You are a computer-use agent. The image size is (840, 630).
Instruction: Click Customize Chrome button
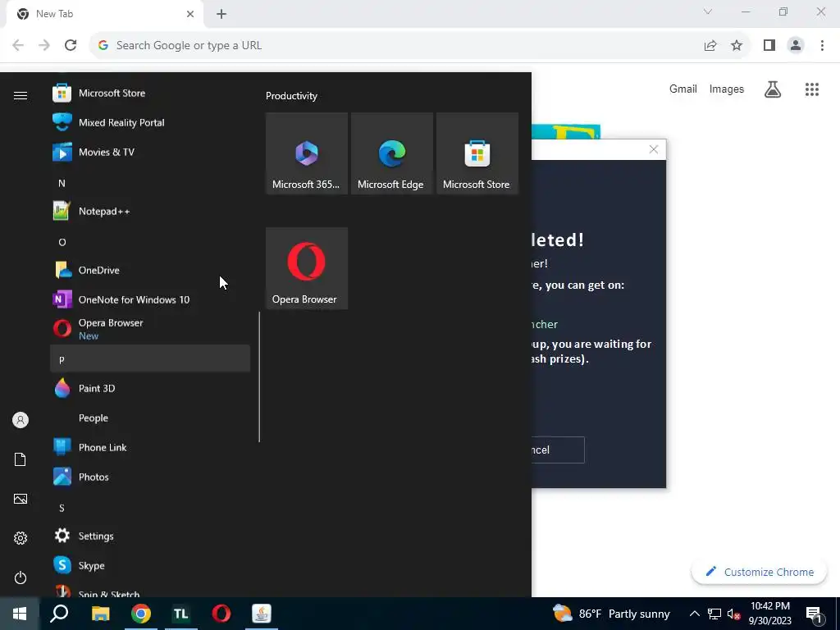(760, 572)
